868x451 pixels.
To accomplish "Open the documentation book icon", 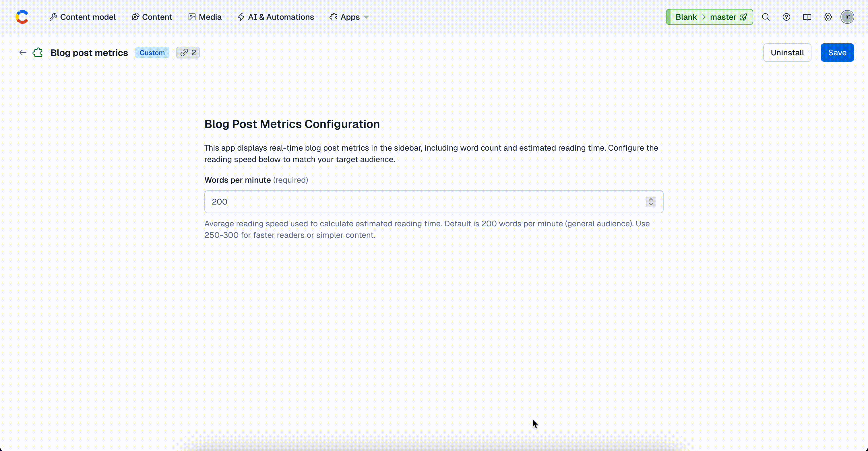I will pos(807,17).
